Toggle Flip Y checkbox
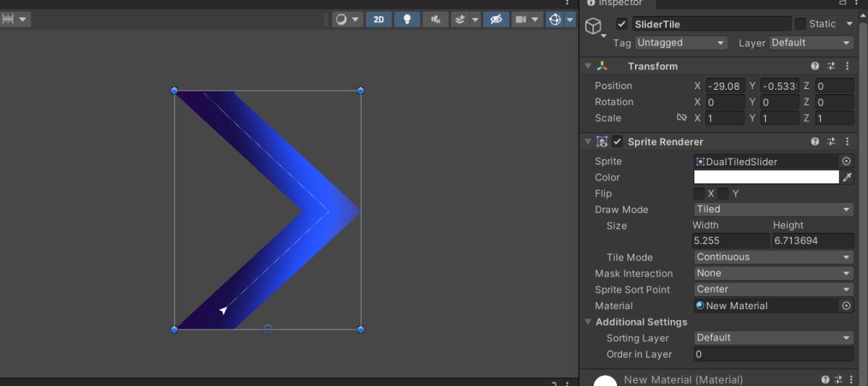868x386 pixels. tap(723, 193)
